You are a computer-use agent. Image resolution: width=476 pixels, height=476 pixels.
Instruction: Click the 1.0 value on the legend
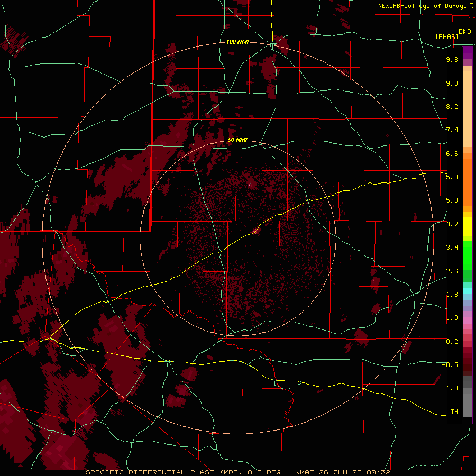pos(452,318)
